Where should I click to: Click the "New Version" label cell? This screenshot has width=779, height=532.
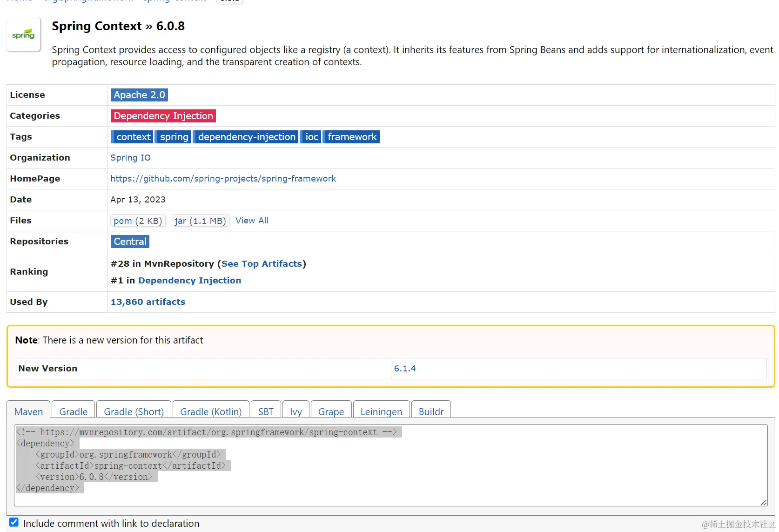tap(203, 369)
